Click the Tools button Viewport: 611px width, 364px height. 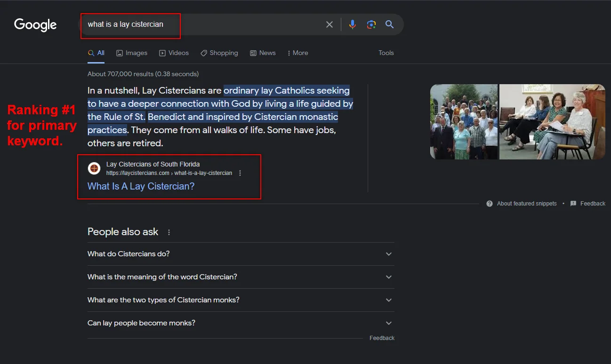coord(386,53)
